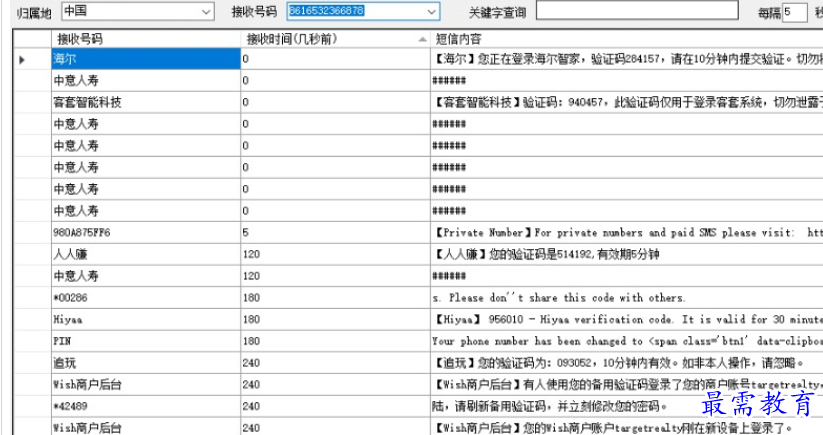Select the PIN sender cell
Image resolution: width=823 pixels, height=435 pixels.
click(146, 341)
